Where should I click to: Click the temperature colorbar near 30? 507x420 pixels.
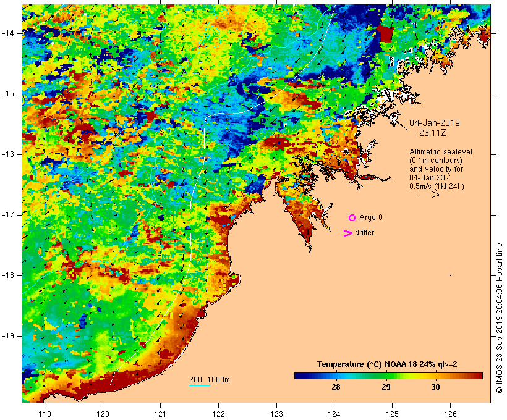click(x=436, y=376)
